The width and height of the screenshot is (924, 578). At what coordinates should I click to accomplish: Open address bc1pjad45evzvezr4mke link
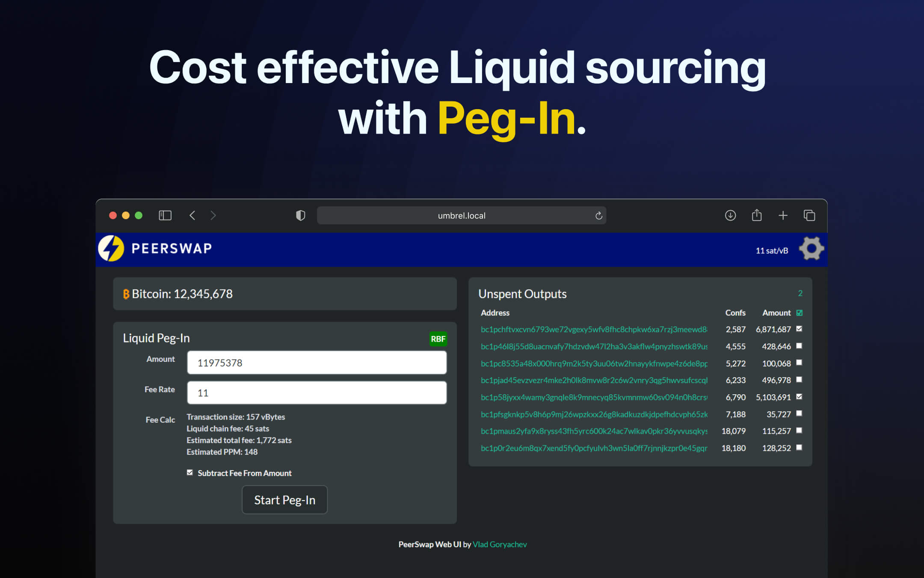pos(594,380)
